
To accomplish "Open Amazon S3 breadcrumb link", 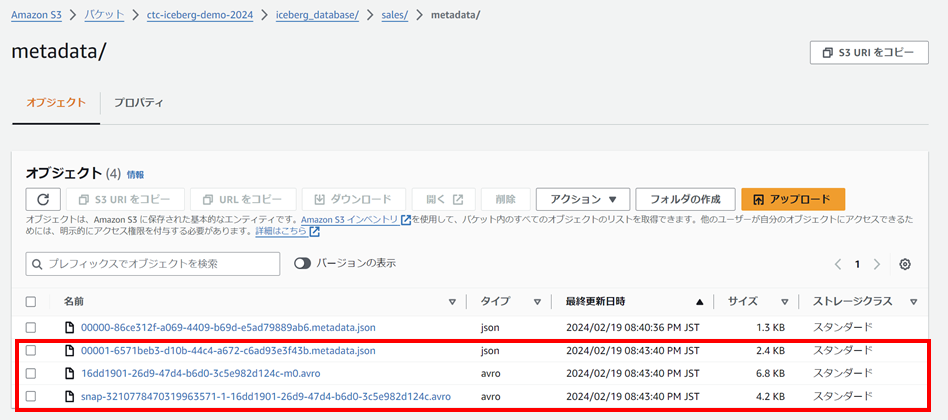I will click(36, 15).
